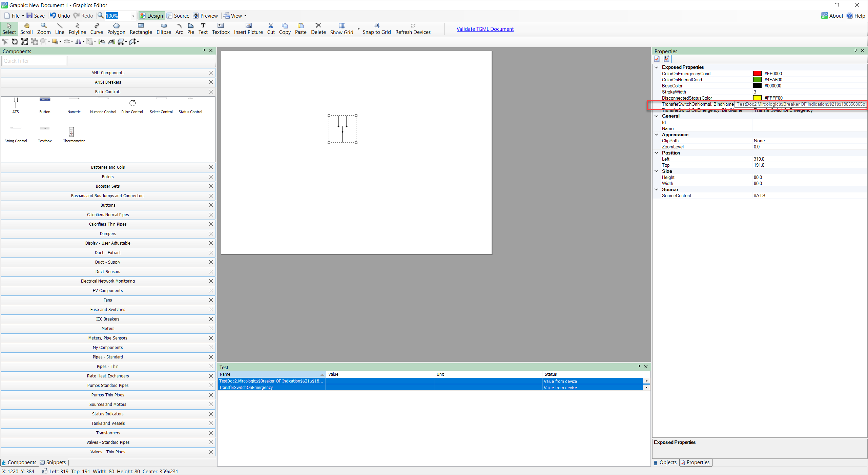This screenshot has width=868, height=475.
Task: Switch to the Preview tab
Action: click(x=205, y=16)
